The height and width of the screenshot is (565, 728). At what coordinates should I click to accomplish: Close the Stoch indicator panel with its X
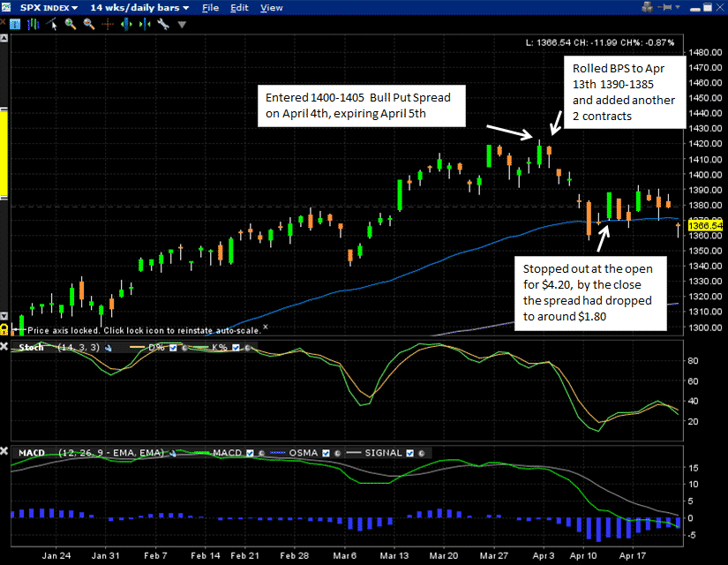[6, 346]
